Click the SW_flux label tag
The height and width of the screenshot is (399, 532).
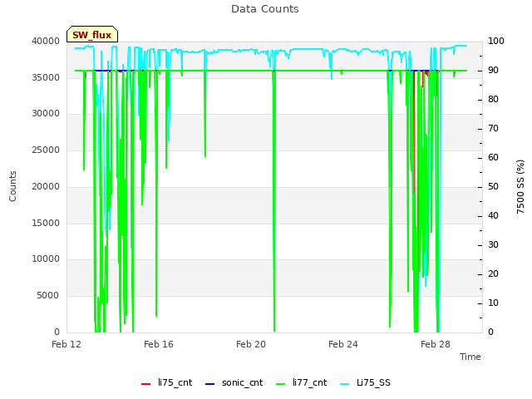[x=92, y=35]
